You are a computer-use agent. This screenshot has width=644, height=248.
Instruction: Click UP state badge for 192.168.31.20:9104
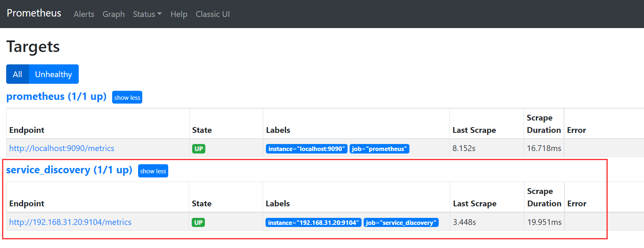coord(198,222)
